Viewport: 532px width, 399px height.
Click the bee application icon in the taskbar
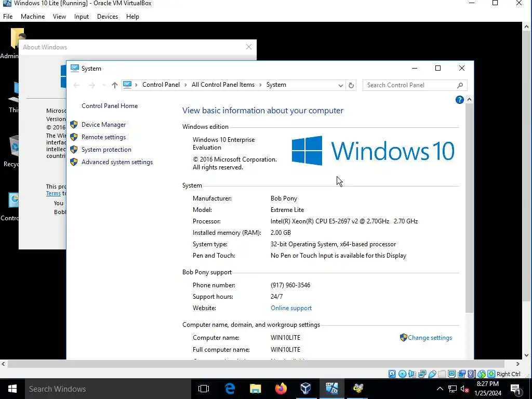pyautogui.click(x=357, y=389)
